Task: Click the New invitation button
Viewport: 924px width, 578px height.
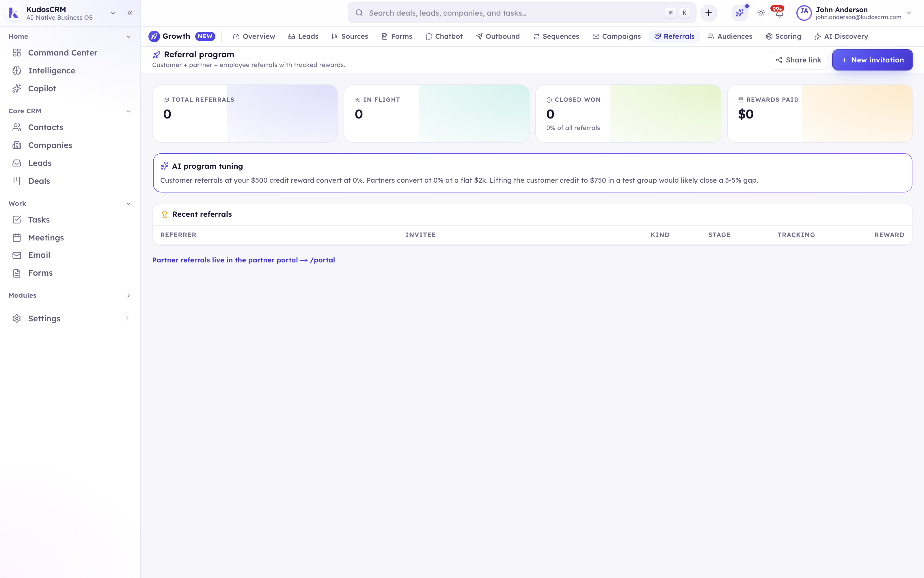Action: click(x=872, y=60)
